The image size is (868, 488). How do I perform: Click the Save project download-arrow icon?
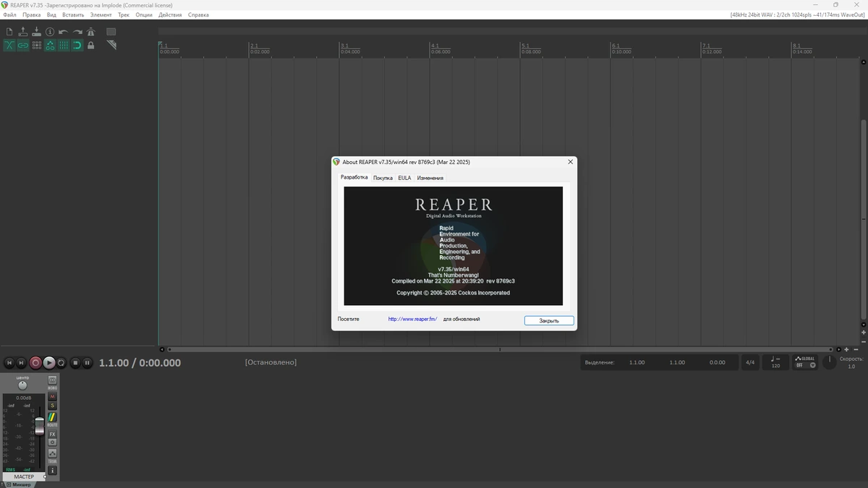click(36, 32)
